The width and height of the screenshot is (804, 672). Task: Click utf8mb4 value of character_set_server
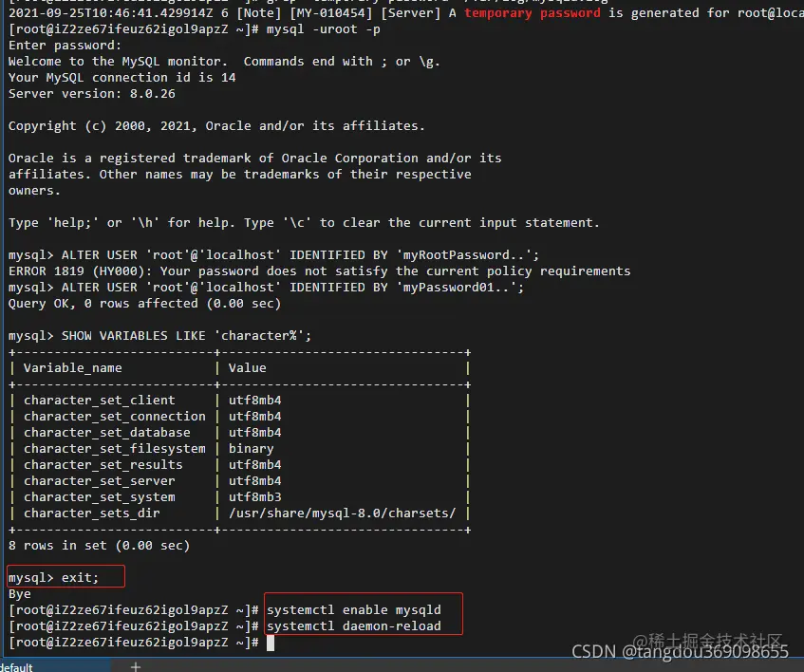point(254,481)
